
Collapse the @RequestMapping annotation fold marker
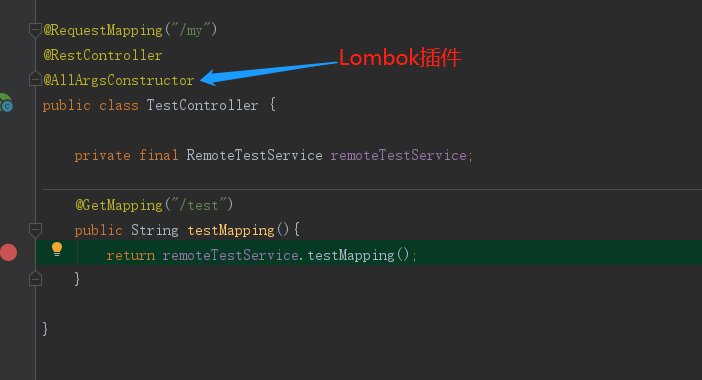click(x=35, y=30)
